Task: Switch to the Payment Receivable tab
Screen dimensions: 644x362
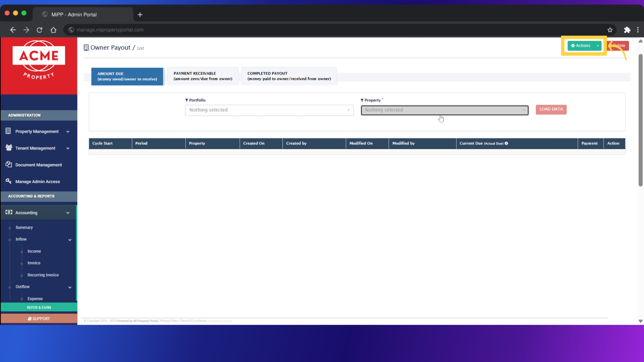Action: 203,76
